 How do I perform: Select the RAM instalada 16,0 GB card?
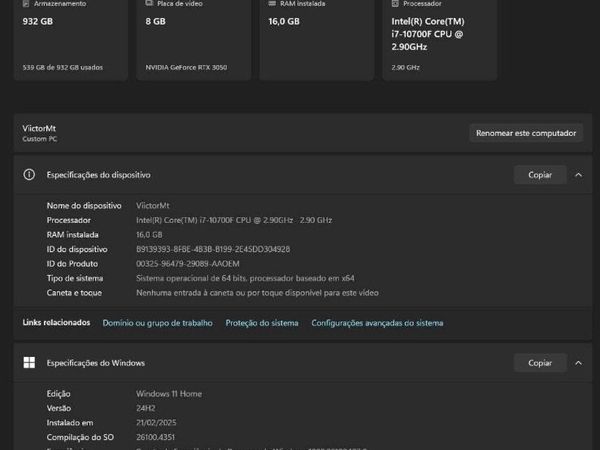point(317,38)
